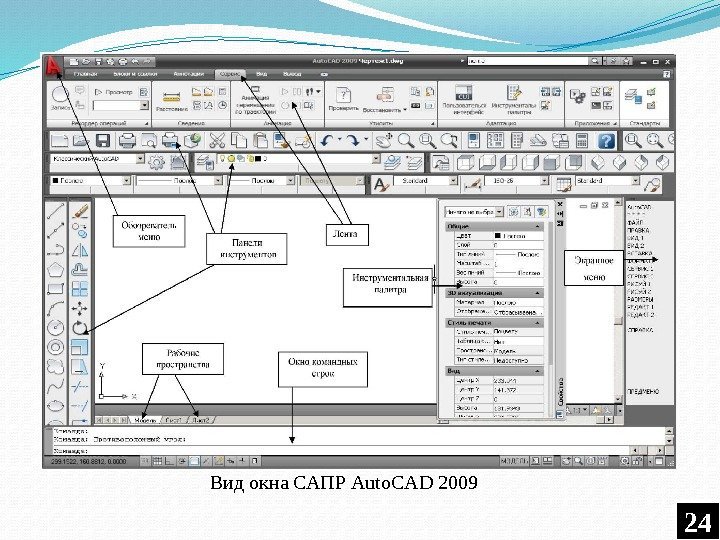This screenshot has width=720, height=540.
Task: Click the CUI User Interface ribbon button
Action: tap(463, 99)
